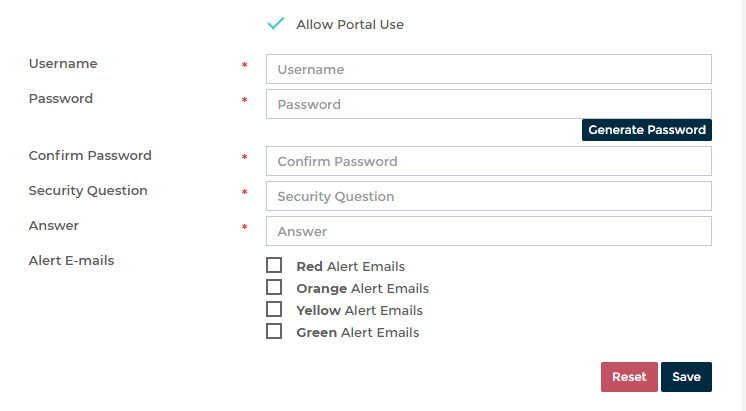Click the Security Question label on the left
The height and width of the screenshot is (411, 746).
[88, 191]
